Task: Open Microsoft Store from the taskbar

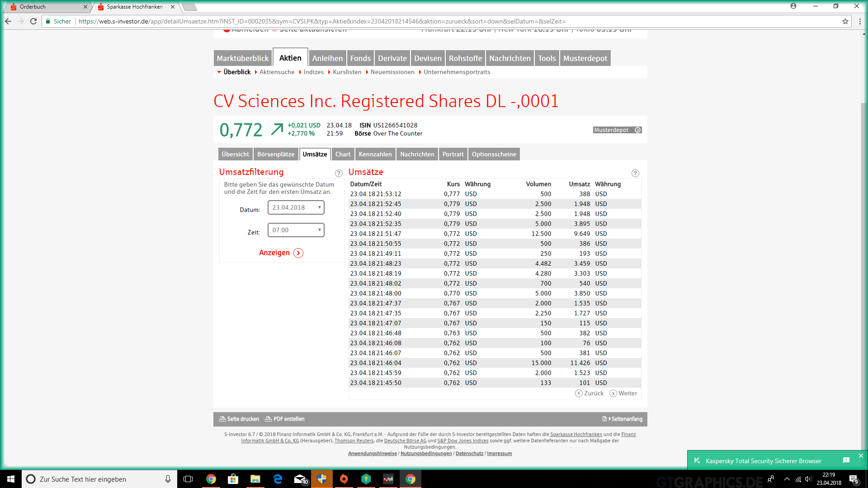Action: coord(233,479)
